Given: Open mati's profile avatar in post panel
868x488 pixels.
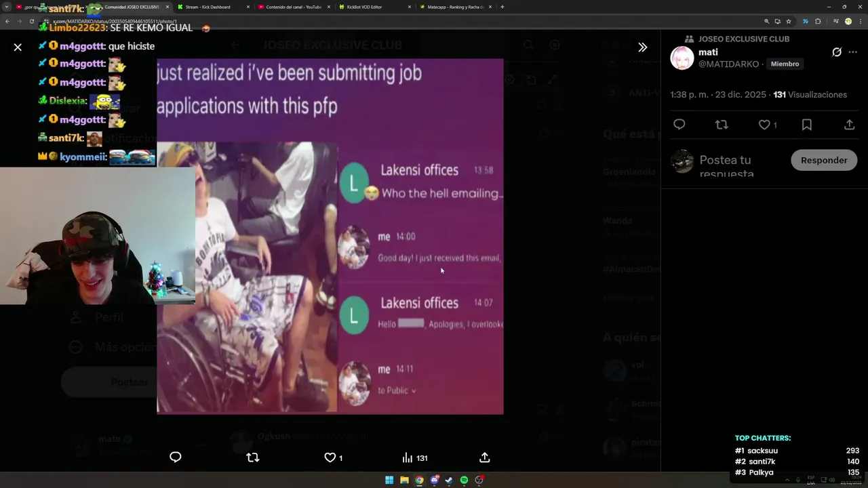Looking at the screenshot, I should coord(682,58).
